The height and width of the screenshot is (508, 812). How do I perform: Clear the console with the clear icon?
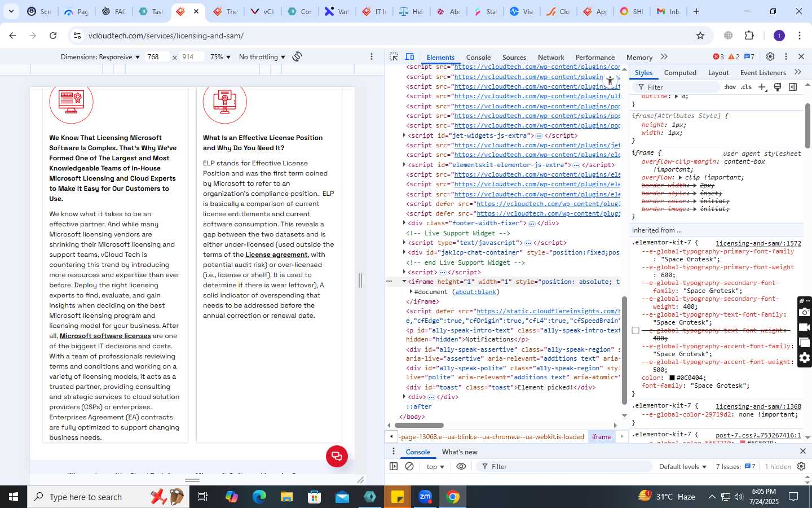tap(409, 466)
